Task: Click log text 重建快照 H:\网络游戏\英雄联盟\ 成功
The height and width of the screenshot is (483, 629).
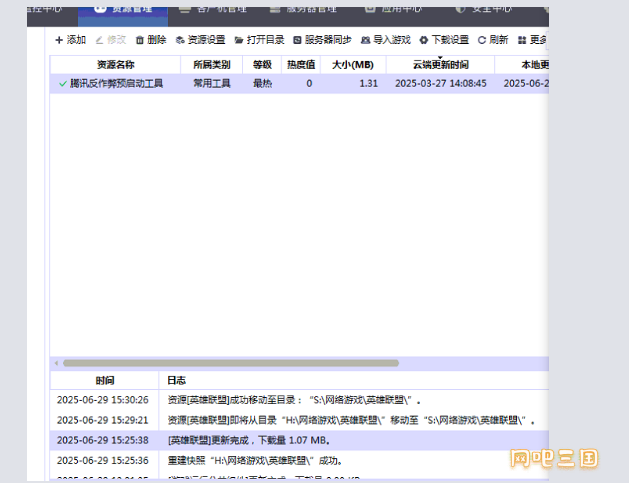Action: [255, 460]
